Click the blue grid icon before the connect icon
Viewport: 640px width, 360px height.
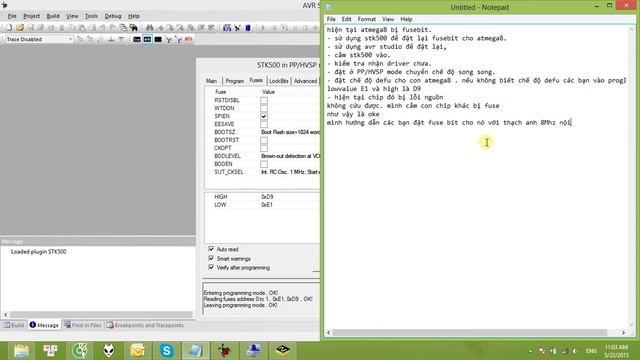click(227, 28)
